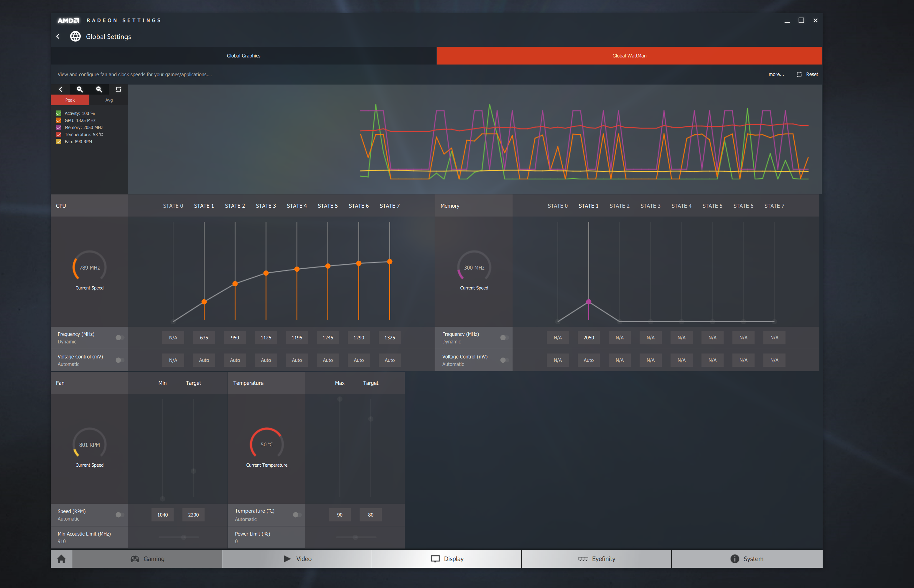Click the Reset button to restore defaults
Image resolution: width=914 pixels, height=588 pixels.
coord(808,74)
